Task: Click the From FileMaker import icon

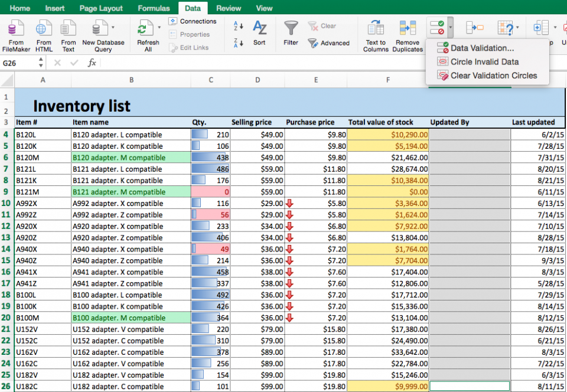Action: (x=16, y=29)
